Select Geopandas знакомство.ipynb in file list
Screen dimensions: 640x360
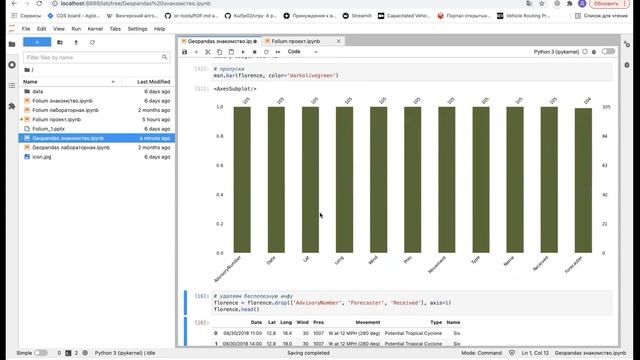(97, 138)
